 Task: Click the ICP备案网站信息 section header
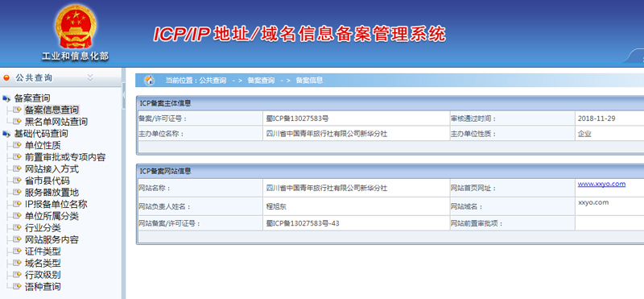(165, 171)
